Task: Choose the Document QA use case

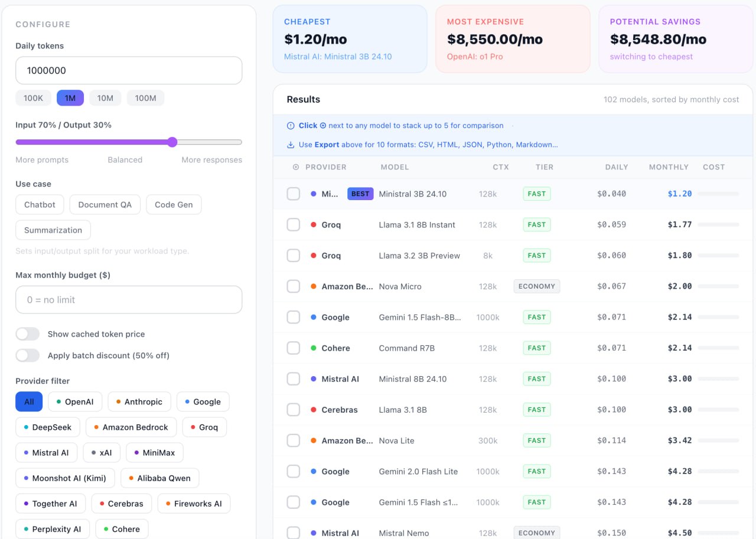Action: (105, 205)
